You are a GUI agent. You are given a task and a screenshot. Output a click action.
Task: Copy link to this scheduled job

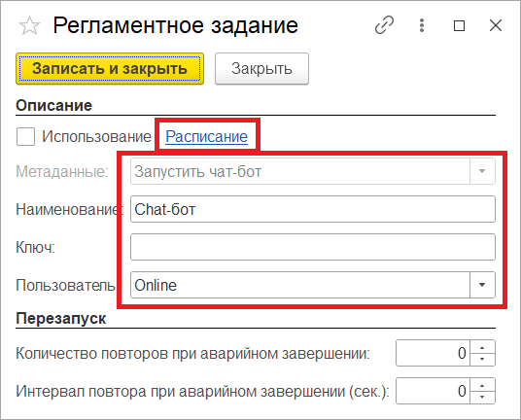[385, 25]
